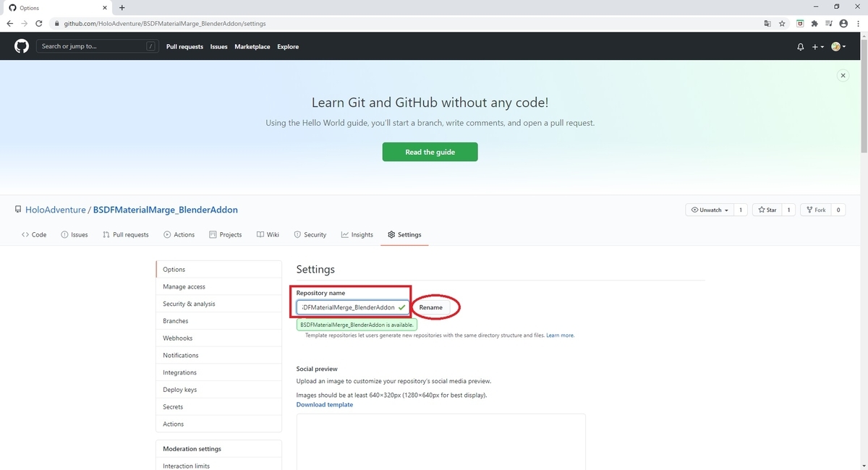
Task: Select Interaction limits in sidebar
Action: coord(218,466)
